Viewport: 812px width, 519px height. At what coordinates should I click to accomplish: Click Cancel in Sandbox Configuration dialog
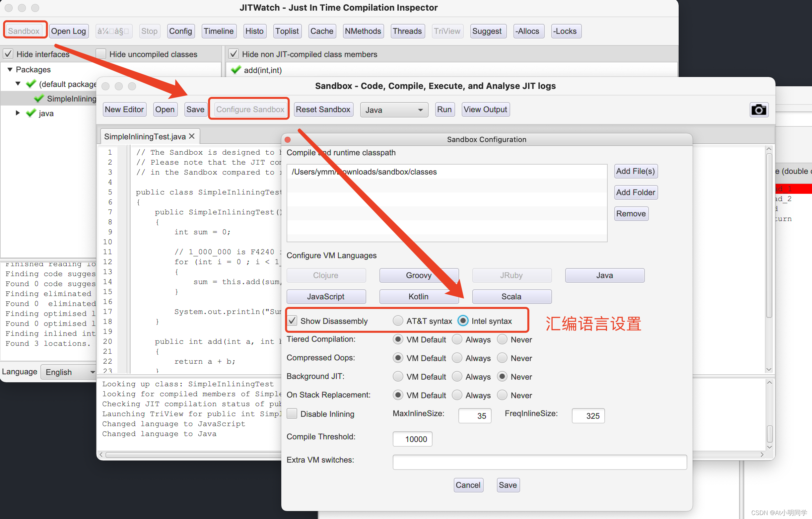tap(468, 485)
